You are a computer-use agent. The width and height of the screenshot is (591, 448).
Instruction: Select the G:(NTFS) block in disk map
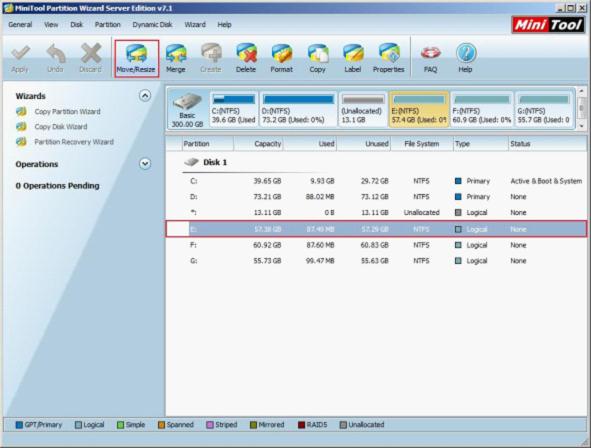pos(544,109)
